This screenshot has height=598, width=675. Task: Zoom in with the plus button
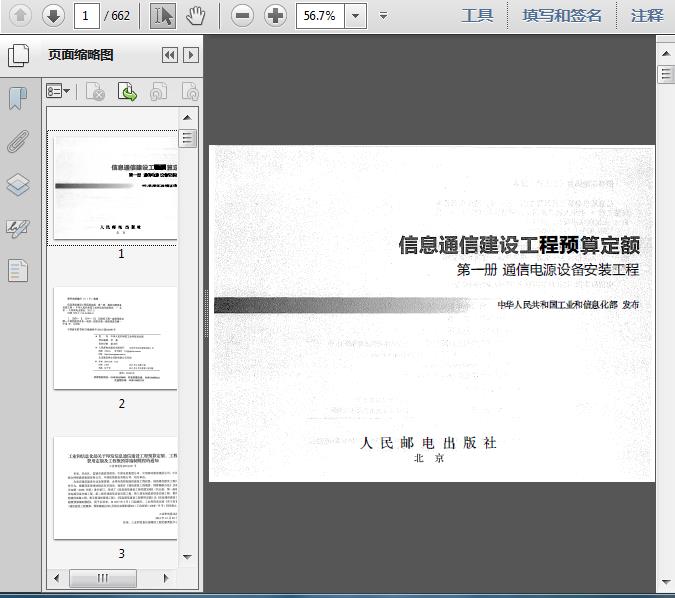(x=275, y=16)
